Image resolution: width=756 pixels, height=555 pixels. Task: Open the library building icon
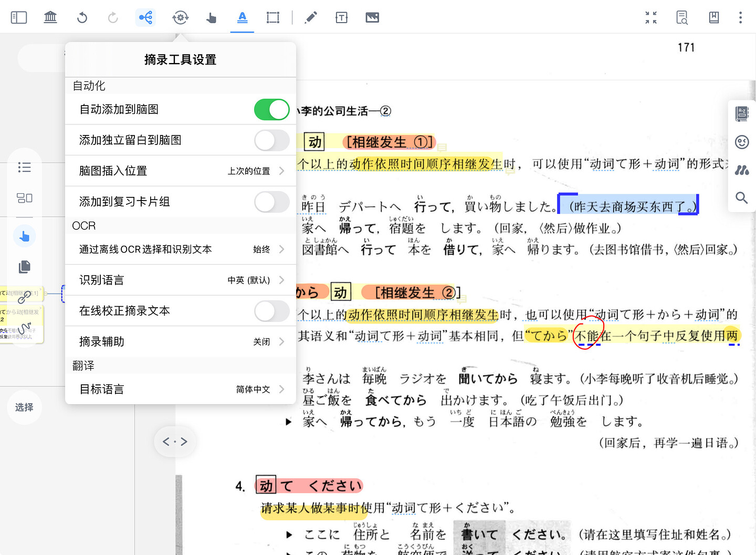pyautogui.click(x=50, y=17)
